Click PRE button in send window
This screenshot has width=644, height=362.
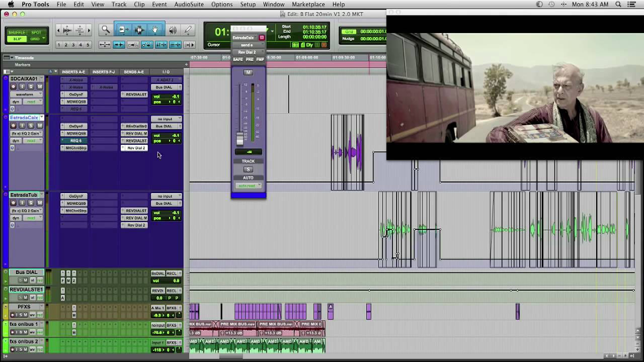click(x=250, y=59)
